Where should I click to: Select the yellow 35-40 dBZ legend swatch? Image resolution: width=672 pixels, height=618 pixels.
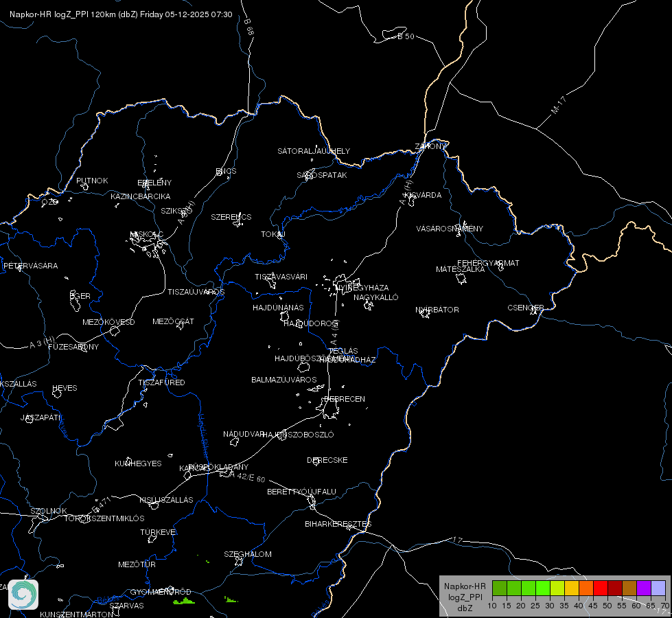[x=572, y=588]
